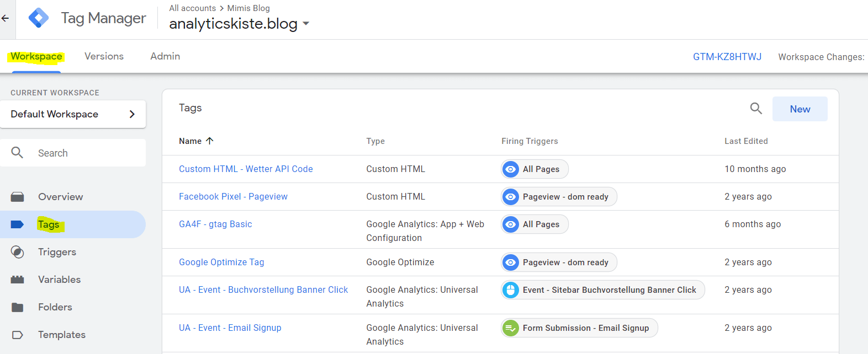This screenshot has width=868, height=354.
Task: Click the Form Submission - Email Signup trigger
Action: [579, 328]
